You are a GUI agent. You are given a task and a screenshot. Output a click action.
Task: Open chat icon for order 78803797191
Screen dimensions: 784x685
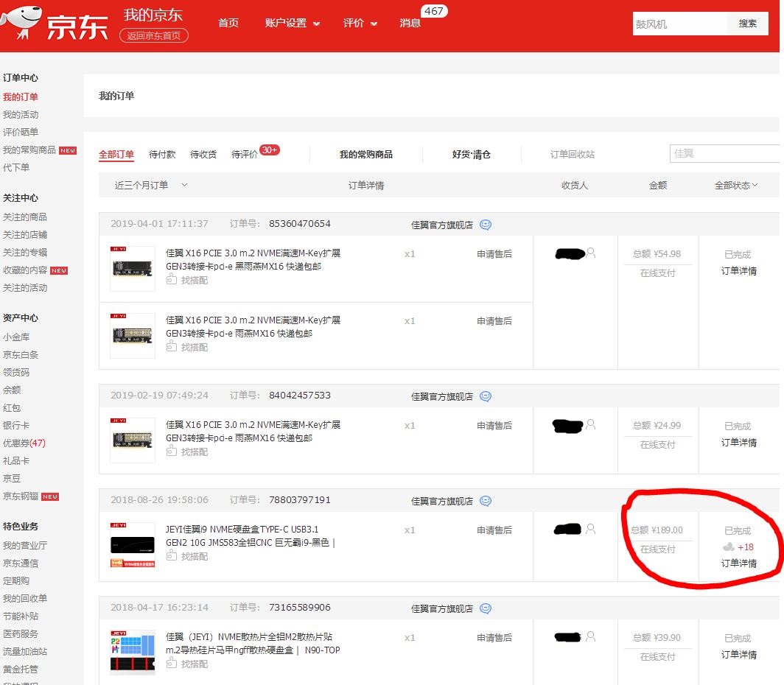pyautogui.click(x=486, y=501)
